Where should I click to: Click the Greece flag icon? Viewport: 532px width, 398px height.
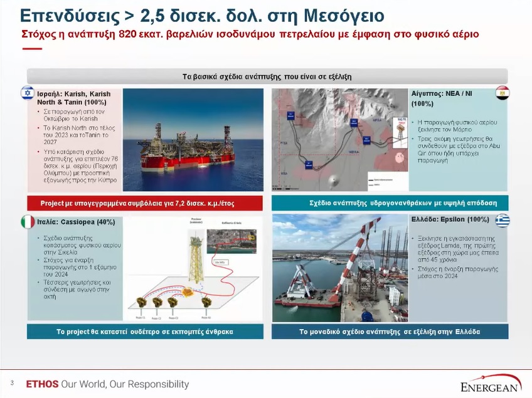tap(503, 221)
